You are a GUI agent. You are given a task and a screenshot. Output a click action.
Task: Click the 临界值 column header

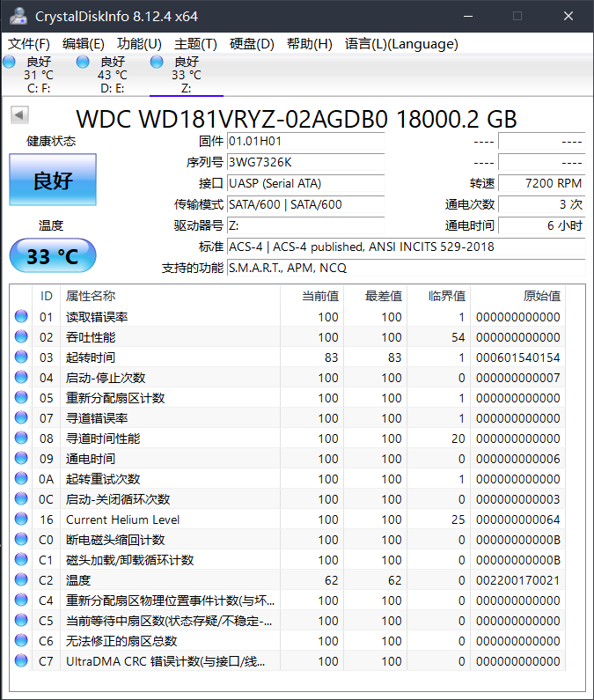[x=438, y=296]
